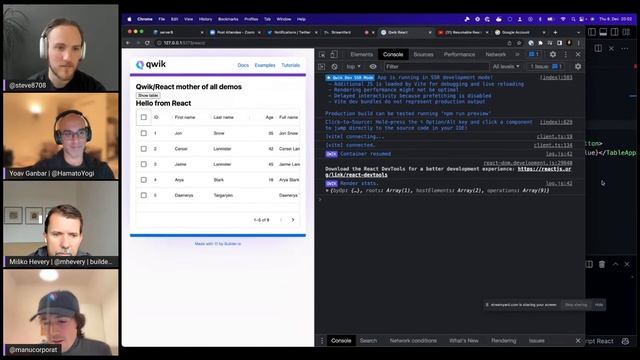
Task: Open macOS Spotlight search icon
Action: [x=573, y=19]
